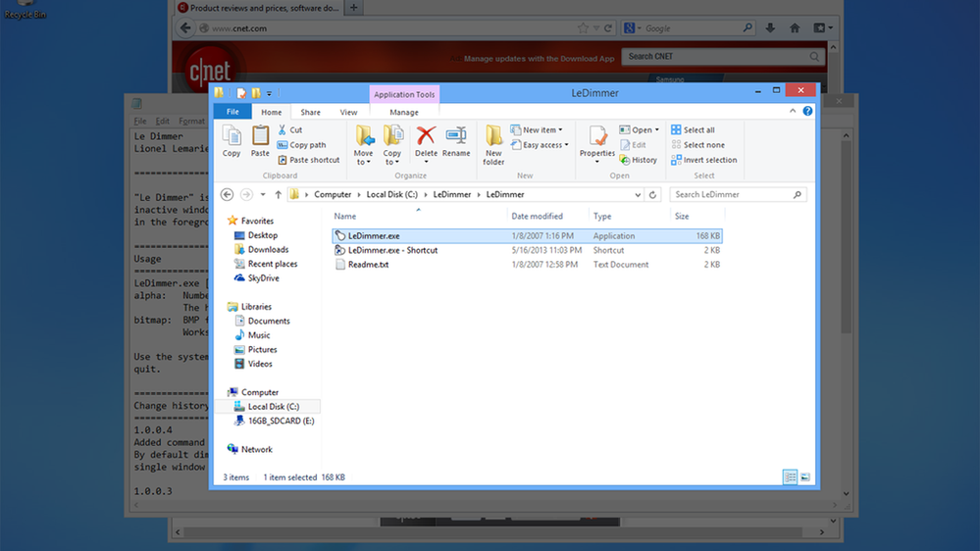980x551 pixels.
Task: Click Computer in the address breadcrumb
Action: 333,194
